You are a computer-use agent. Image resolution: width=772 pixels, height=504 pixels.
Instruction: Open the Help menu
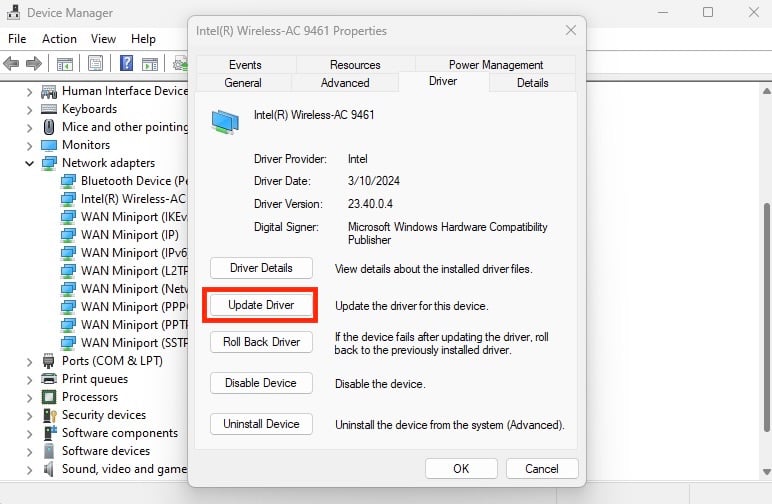pos(143,38)
